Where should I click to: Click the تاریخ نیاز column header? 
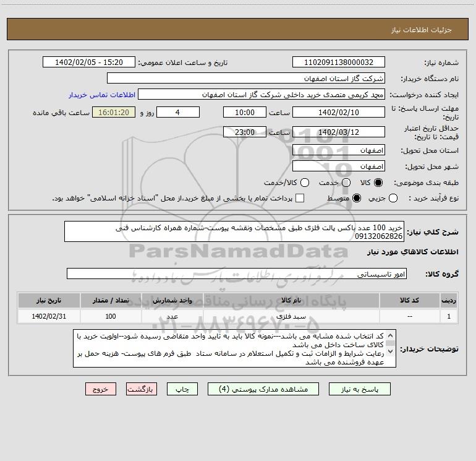point(49,300)
